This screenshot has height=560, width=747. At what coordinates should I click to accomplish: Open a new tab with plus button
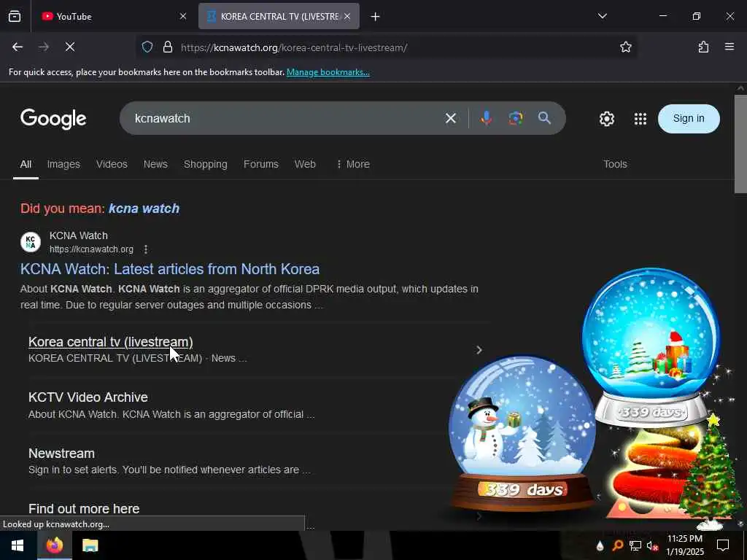pos(376,17)
